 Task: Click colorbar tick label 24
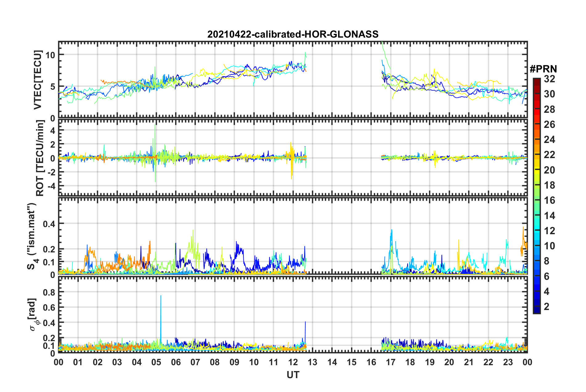pos(549,140)
